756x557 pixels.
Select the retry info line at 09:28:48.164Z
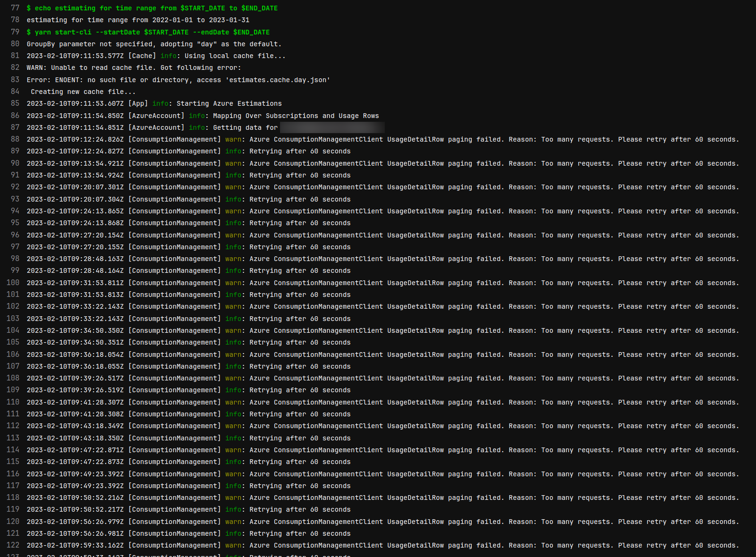click(188, 270)
